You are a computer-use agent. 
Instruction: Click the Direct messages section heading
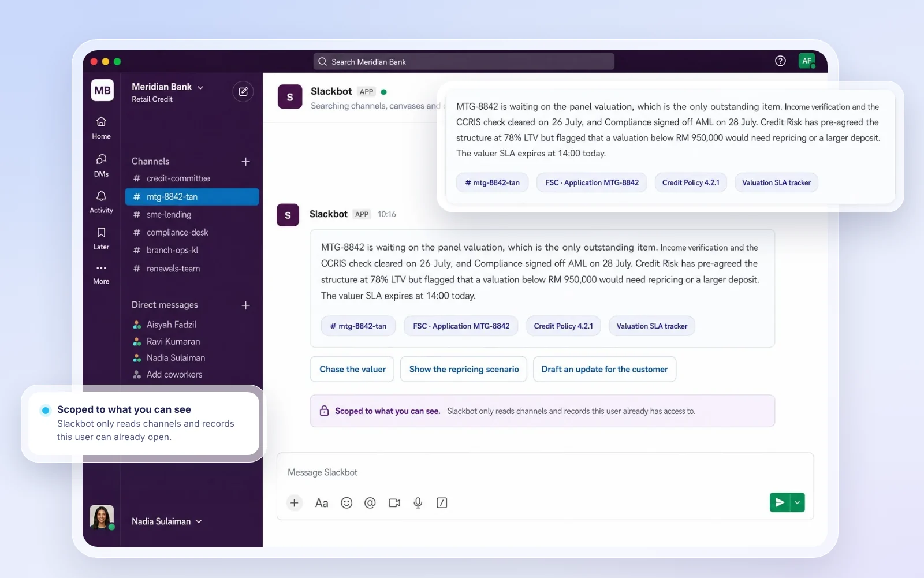tap(165, 305)
